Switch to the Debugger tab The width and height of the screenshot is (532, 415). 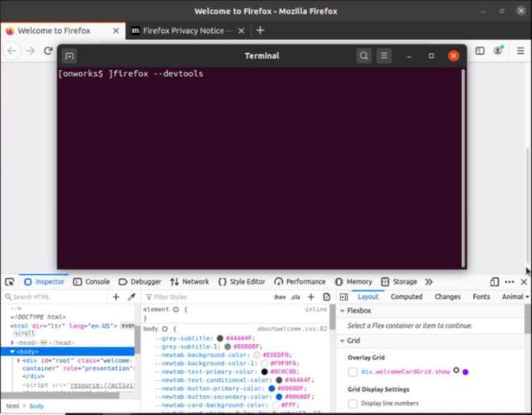tap(139, 282)
